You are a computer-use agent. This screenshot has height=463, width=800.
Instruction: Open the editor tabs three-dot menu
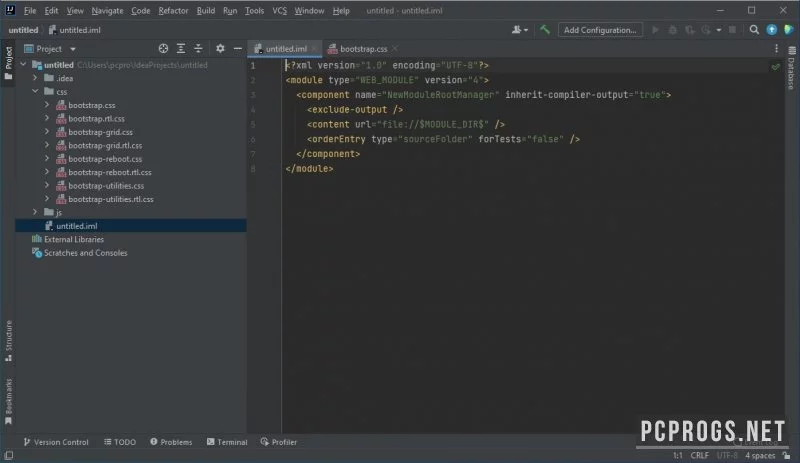[x=777, y=48]
